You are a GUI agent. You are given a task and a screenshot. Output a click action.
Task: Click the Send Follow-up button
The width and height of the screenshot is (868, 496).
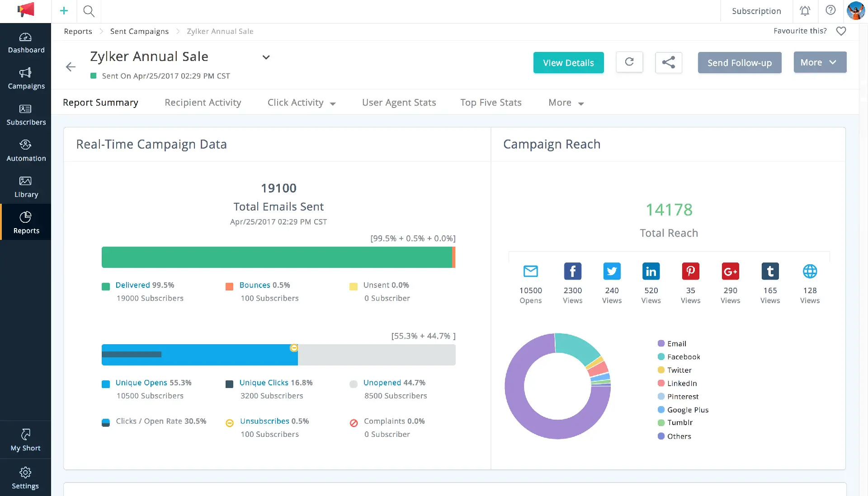[x=740, y=63]
